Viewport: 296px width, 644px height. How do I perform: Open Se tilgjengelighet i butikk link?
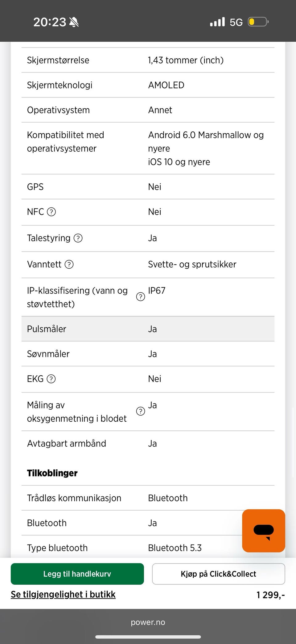63,594
